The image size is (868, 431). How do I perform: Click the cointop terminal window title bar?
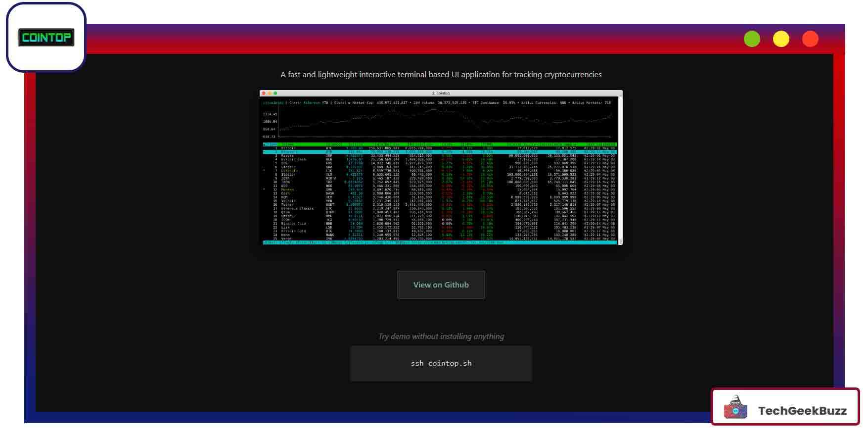441,93
